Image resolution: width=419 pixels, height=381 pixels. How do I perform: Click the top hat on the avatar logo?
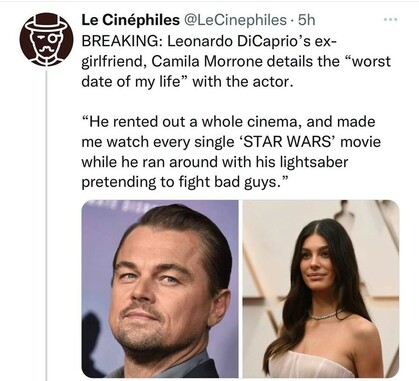click(46, 23)
